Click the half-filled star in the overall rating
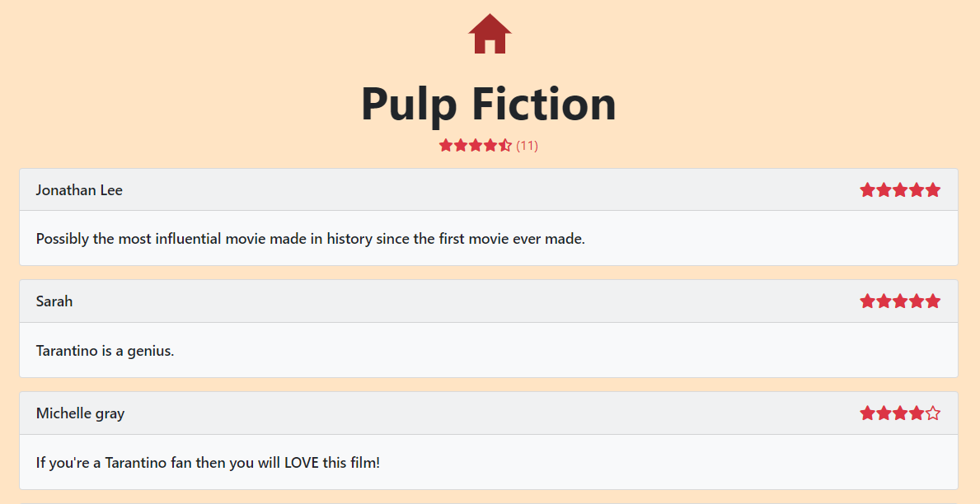This screenshot has height=504, width=980. 504,144
